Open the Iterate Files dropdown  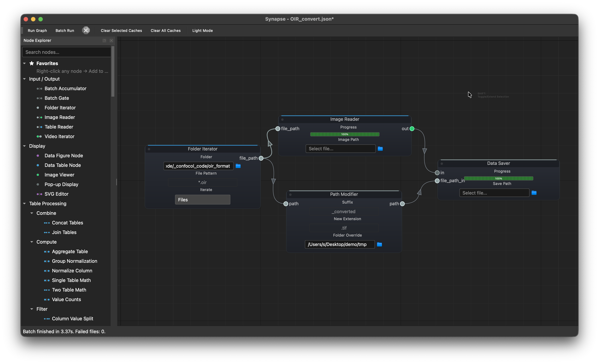pos(202,200)
